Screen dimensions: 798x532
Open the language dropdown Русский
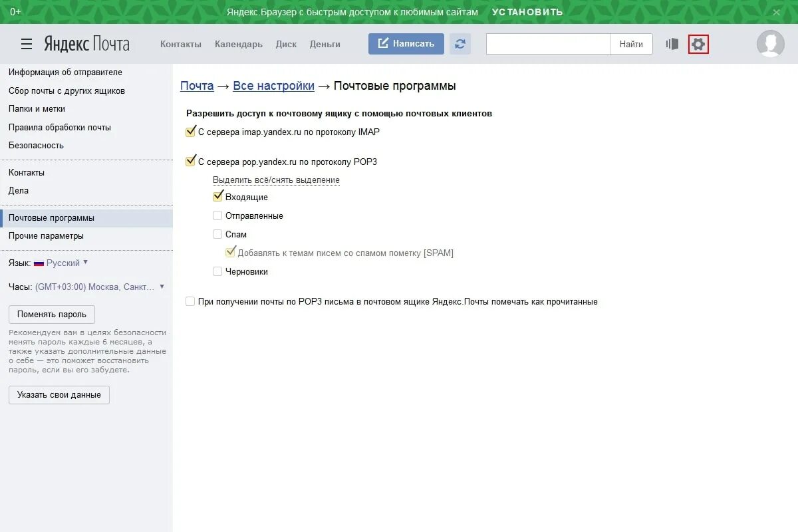point(67,263)
